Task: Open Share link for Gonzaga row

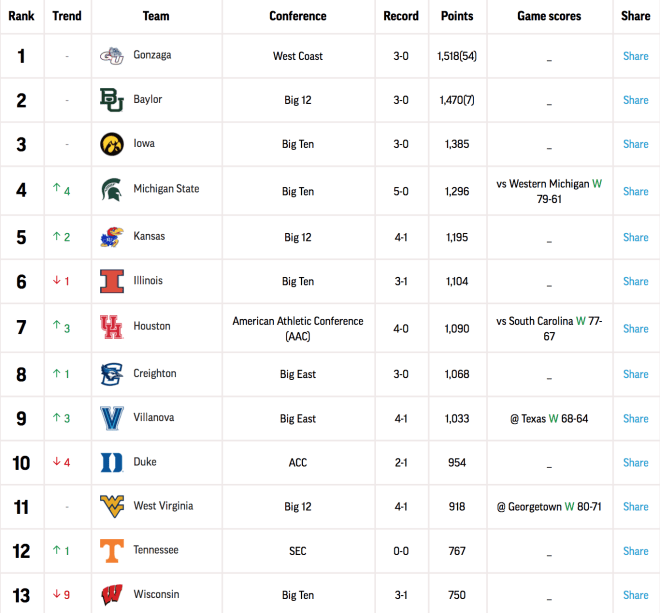Action: (x=635, y=56)
